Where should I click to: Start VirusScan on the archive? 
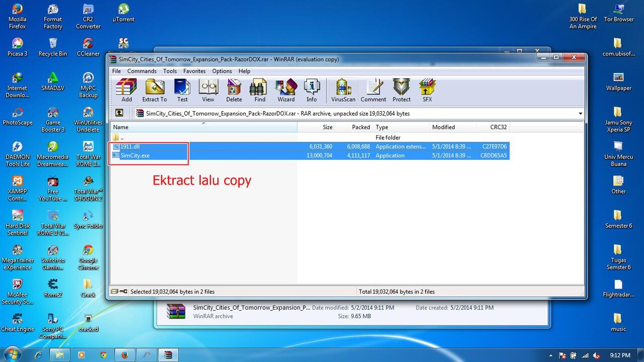[343, 90]
